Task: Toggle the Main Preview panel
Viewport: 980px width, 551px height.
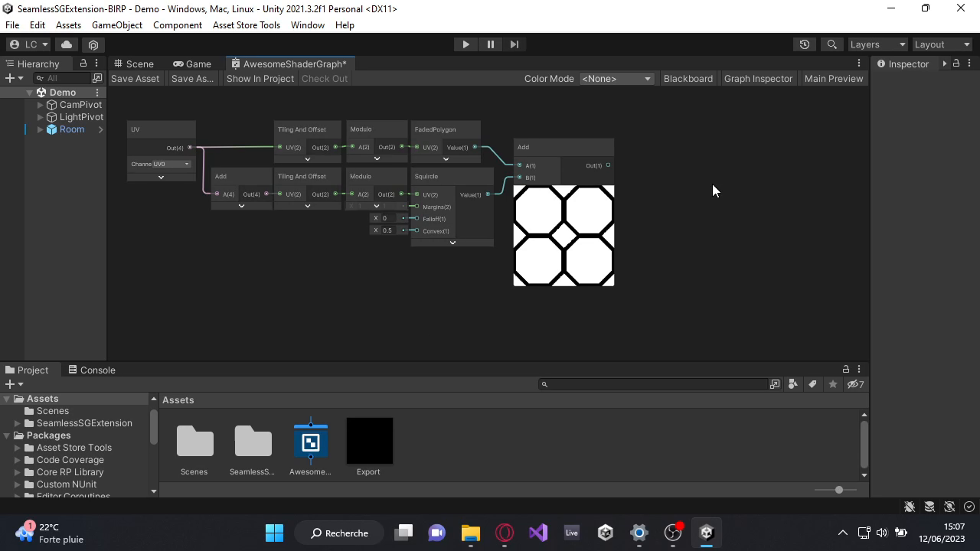Action: pyautogui.click(x=834, y=78)
